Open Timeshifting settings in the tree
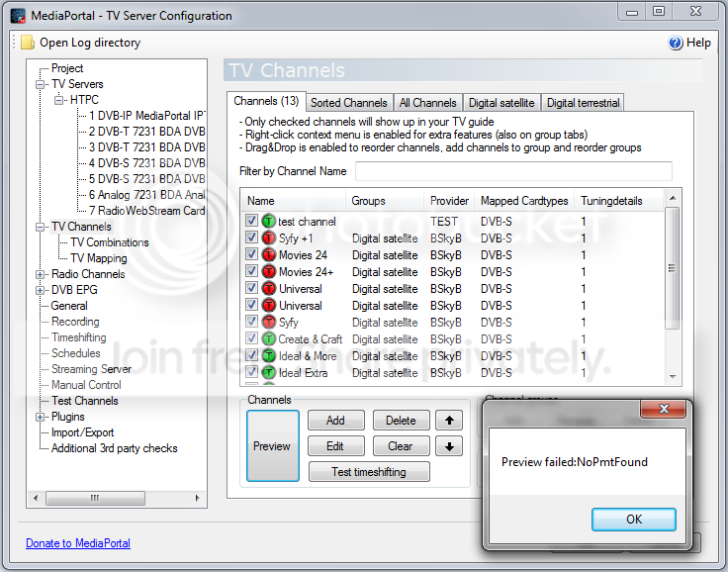Image resolution: width=728 pixels, height=572 pixels. click(79, 337)
